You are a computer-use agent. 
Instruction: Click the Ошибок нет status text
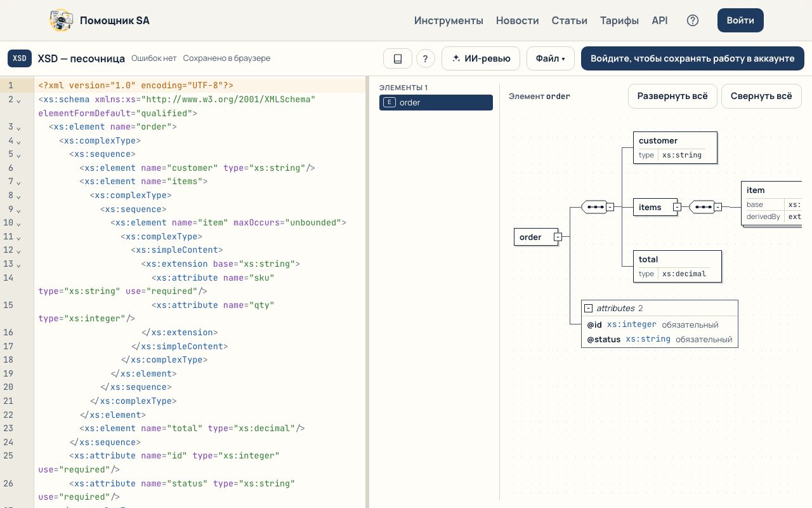pyautogui.click(x=154, y=58)
